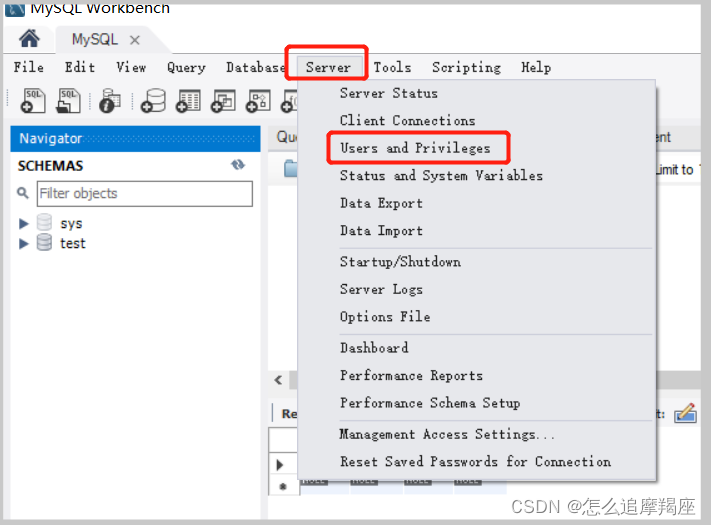Open SQL script file icon

[68, 100]
